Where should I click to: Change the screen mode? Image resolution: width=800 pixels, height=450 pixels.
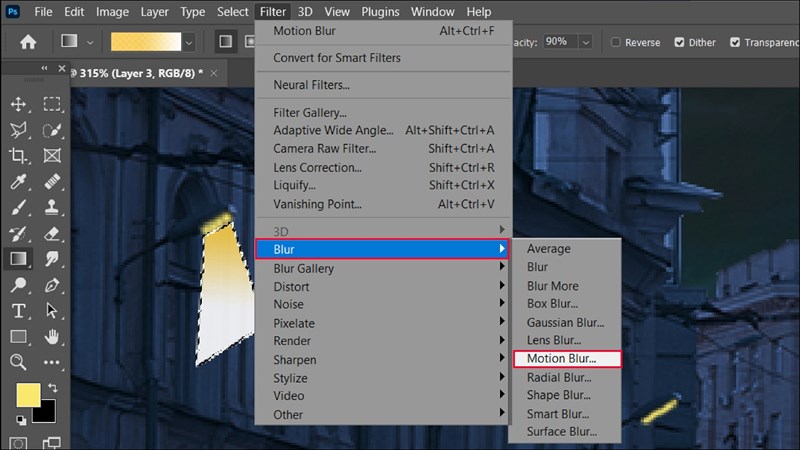point(52,443)
